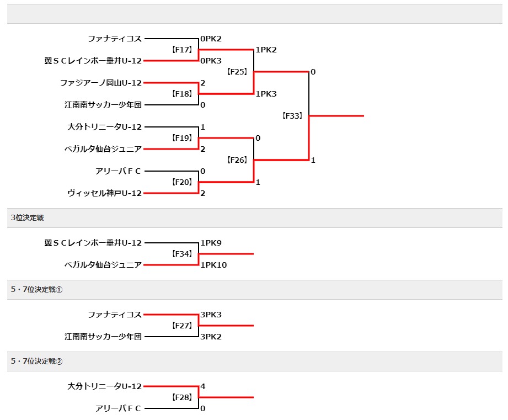Open the F18 match details

click(182, 94)
